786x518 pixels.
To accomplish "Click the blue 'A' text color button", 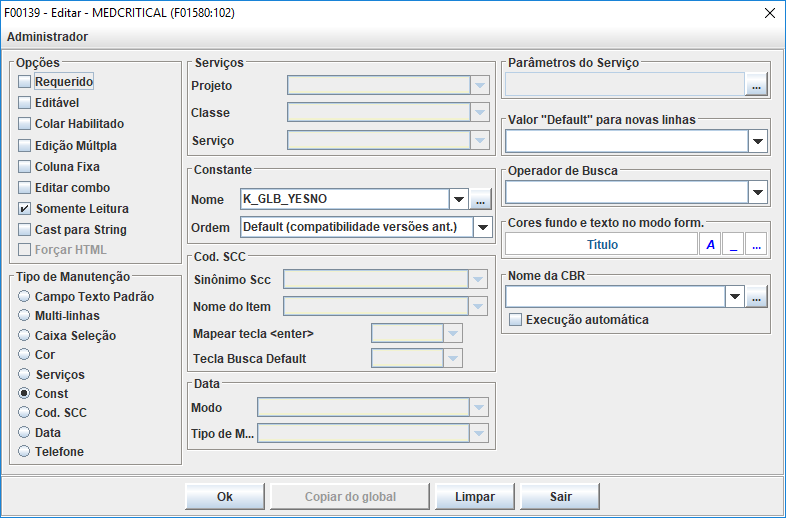I will pos(710,244).
